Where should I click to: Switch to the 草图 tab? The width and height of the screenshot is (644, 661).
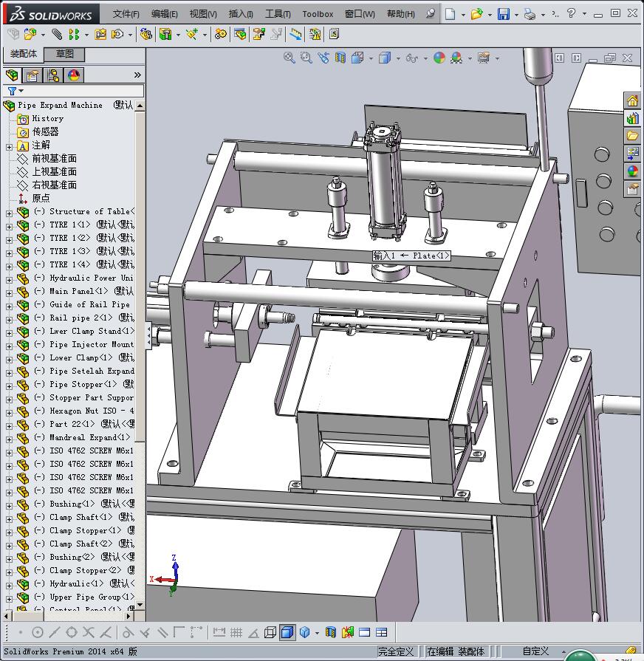[65, 54]
